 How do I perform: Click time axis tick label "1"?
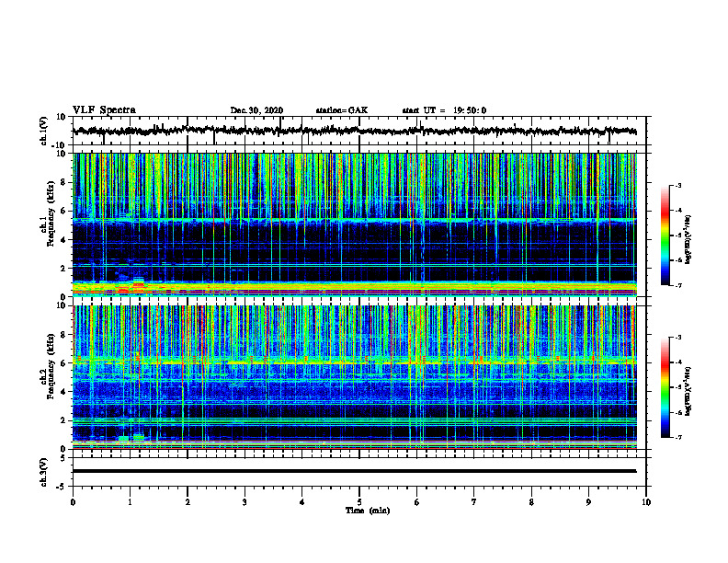pyautogui.click(x=130, y=502)
